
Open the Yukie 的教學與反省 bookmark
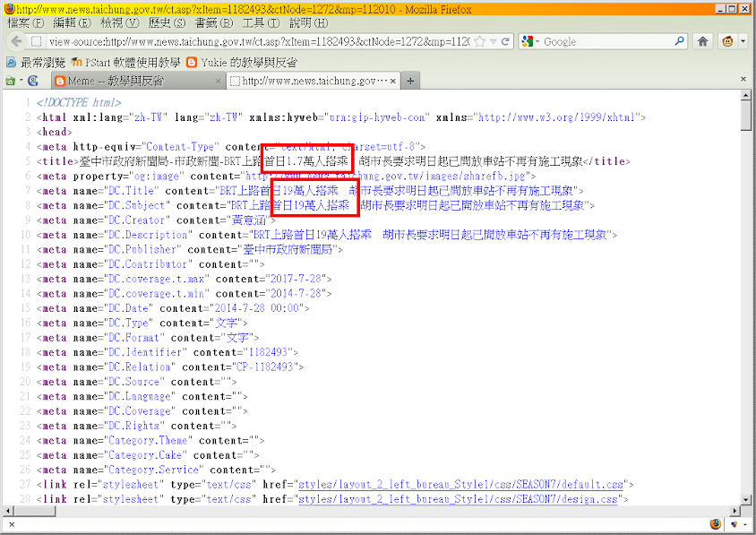[242, 62]
